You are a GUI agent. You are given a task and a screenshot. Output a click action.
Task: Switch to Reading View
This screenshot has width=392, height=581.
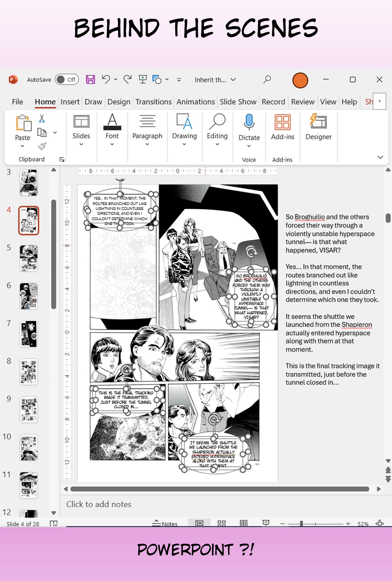(244, 523)
